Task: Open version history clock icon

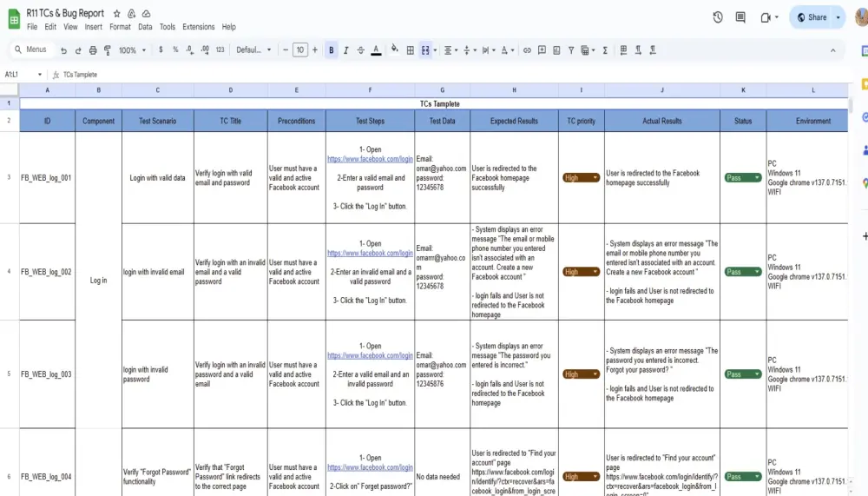Action: [x=718, y=17]
